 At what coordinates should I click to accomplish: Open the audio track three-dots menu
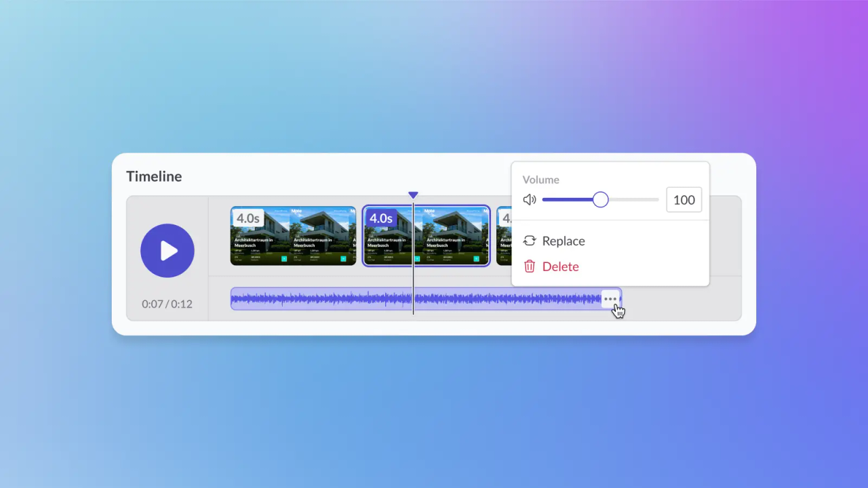pos(610,299)
